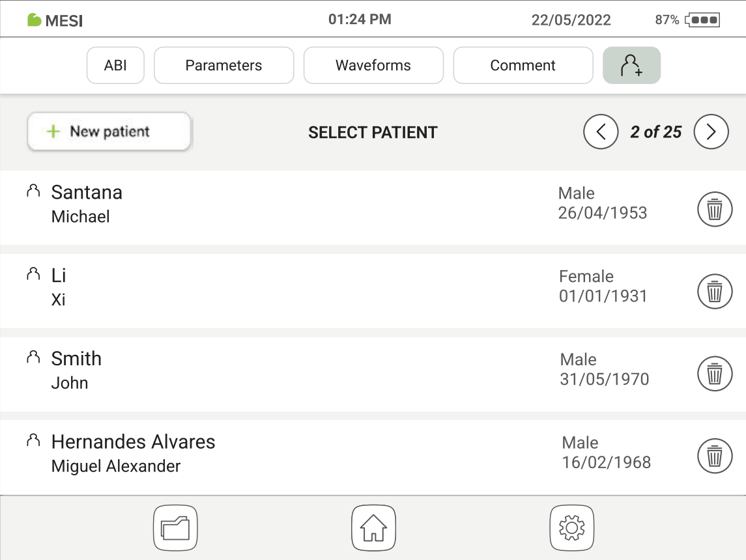Delete patient Smith John using trash icon

(714, 374)
